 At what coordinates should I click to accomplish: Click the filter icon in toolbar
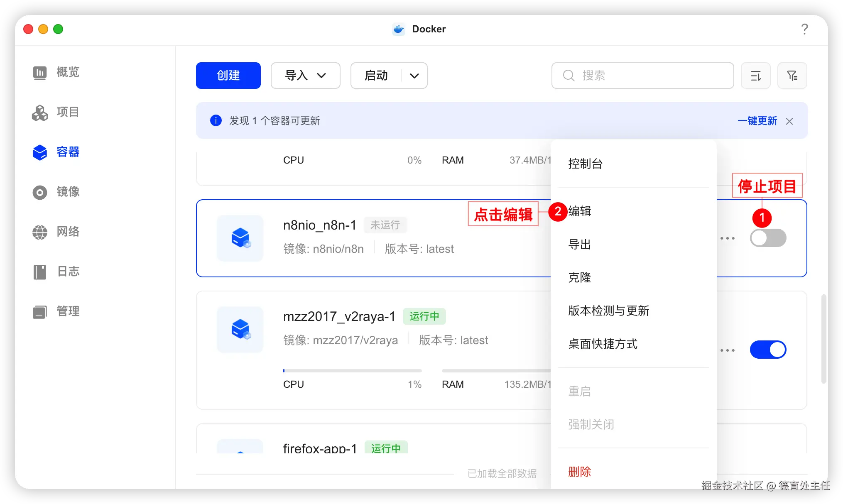792,76
